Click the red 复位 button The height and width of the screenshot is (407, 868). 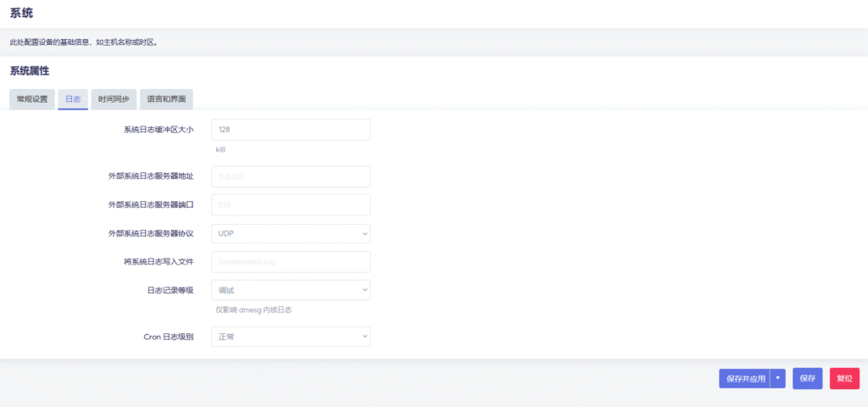pyautogui.click(x=844, y=378)
